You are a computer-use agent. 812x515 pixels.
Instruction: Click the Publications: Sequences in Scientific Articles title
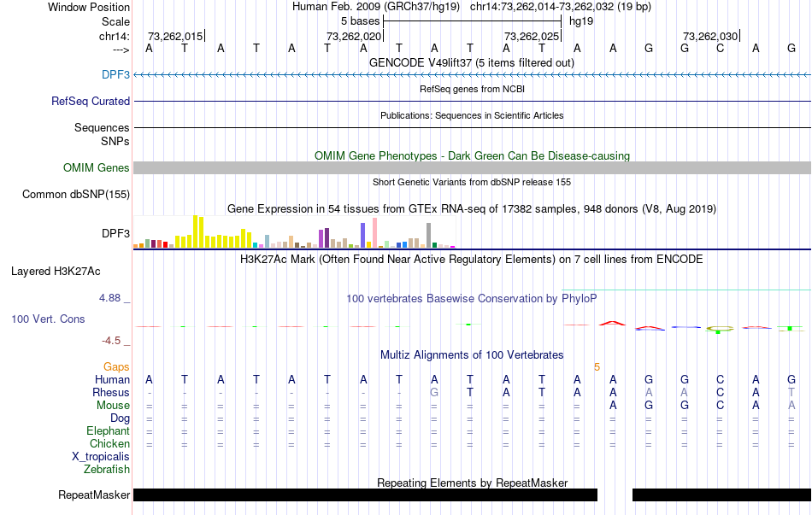tap(472, 115)
